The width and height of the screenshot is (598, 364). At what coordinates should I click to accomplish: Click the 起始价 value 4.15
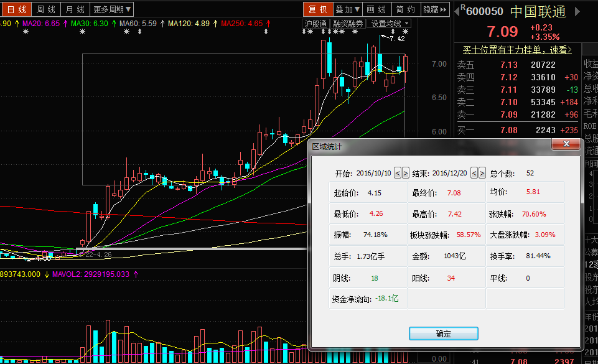[x=375, y=193]
